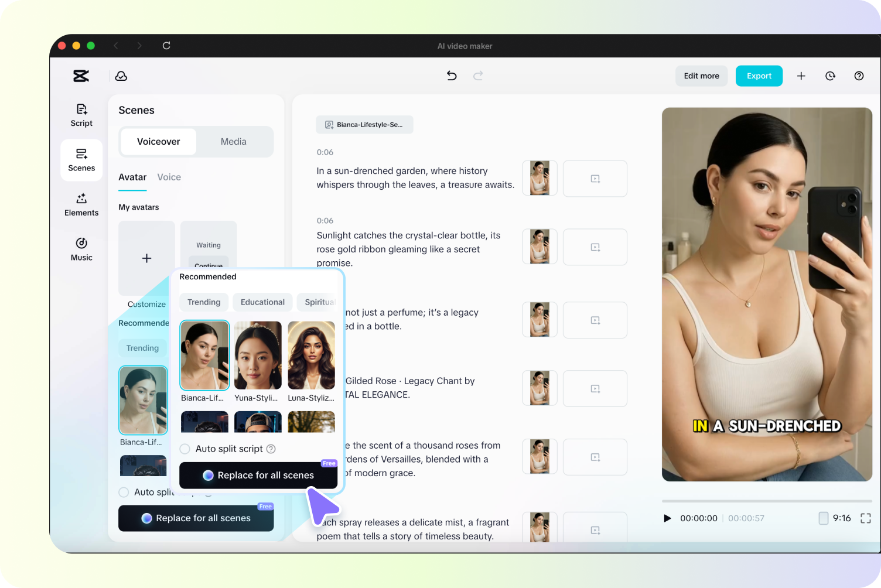Open the Elements panel

(x=81, y=204)
